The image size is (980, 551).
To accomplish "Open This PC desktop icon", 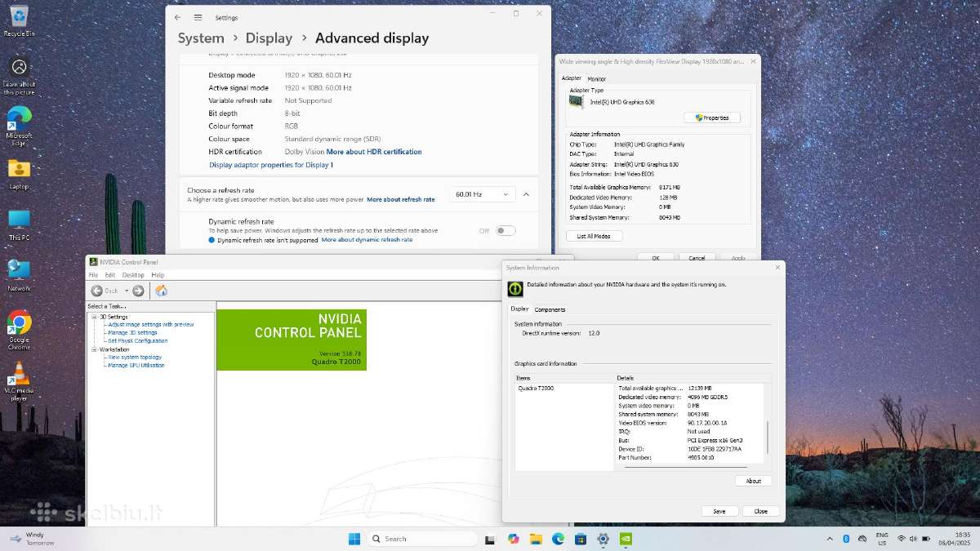I will pyautogui.click(x=19, y=225).
